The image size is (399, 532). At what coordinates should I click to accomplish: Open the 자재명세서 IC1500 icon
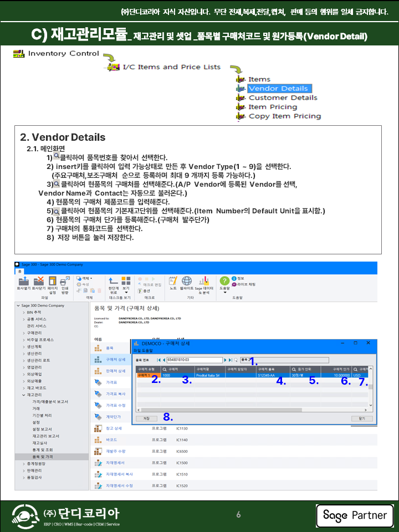click(98, 463)
